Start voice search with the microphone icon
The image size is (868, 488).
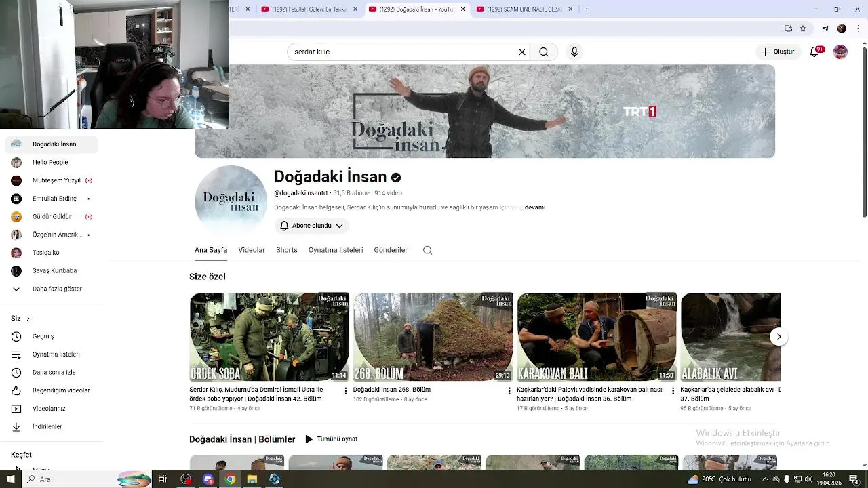click(x=574, y=52)
